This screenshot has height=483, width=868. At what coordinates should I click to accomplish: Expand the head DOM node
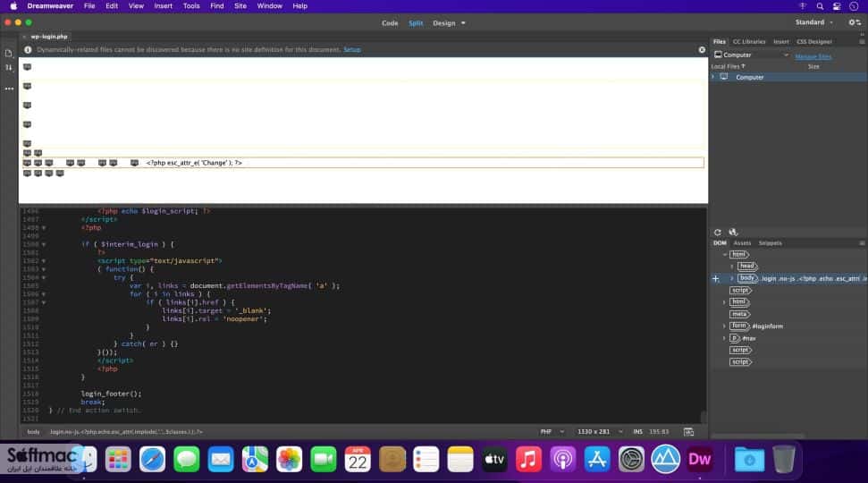(732, 267)
